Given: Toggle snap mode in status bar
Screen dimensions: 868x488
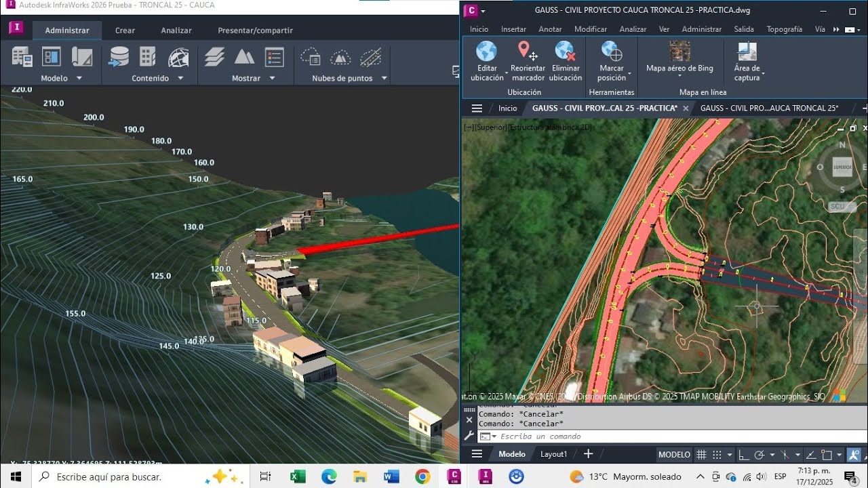Looking at the screenshot, I should 717,455.
